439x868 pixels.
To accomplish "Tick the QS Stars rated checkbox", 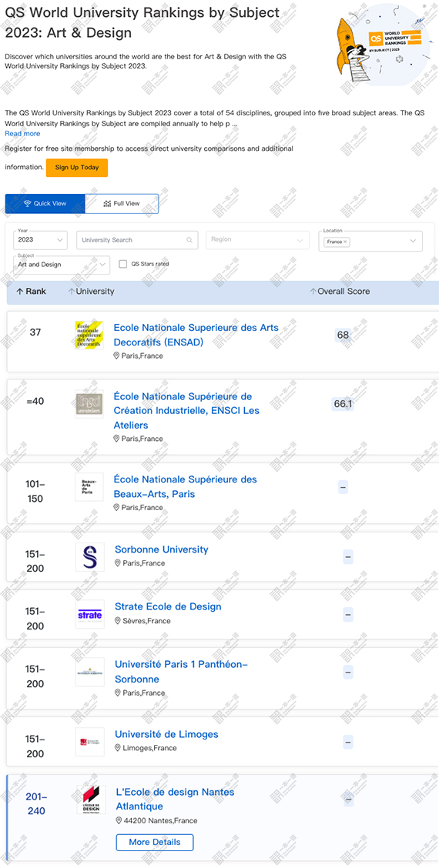I will tap(123, 264).
